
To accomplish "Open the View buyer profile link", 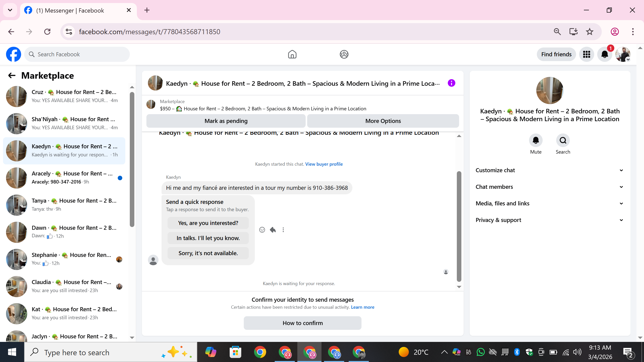I will (324, 164).
